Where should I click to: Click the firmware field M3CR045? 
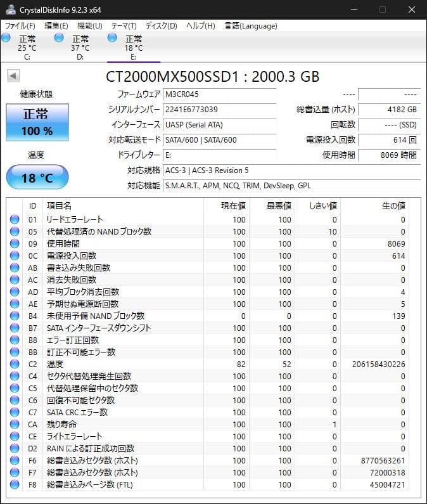point(219,94)
